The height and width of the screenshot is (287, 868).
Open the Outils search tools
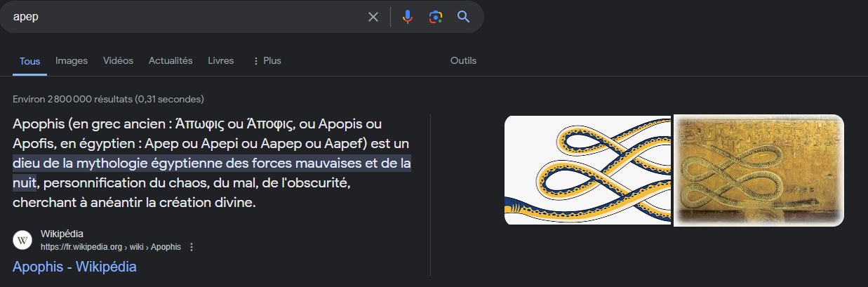point(463,61)
